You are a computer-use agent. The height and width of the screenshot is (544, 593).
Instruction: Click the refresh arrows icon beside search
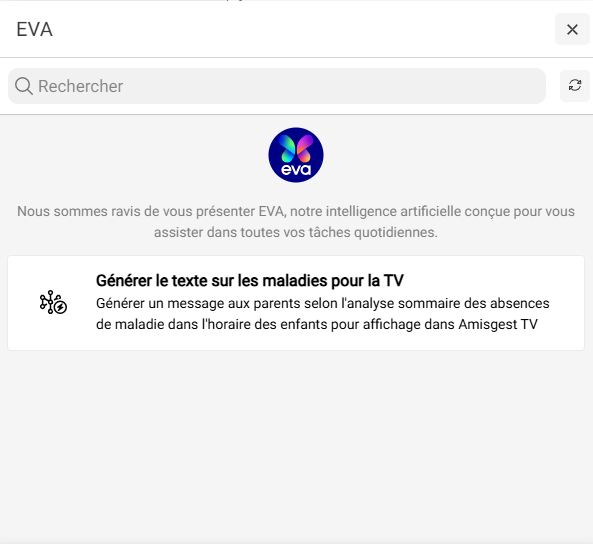tap(574, 85)
